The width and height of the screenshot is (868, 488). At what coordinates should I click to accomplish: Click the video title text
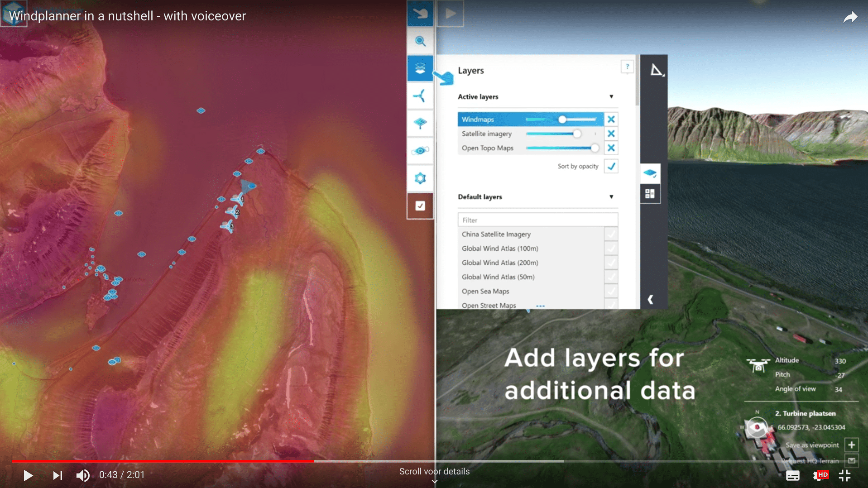click(x=127, y=16)
